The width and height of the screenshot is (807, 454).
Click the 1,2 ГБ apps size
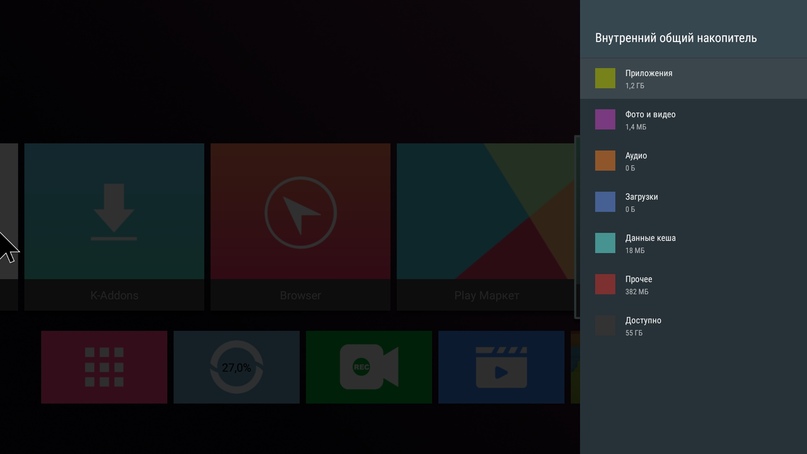point(635,86)
